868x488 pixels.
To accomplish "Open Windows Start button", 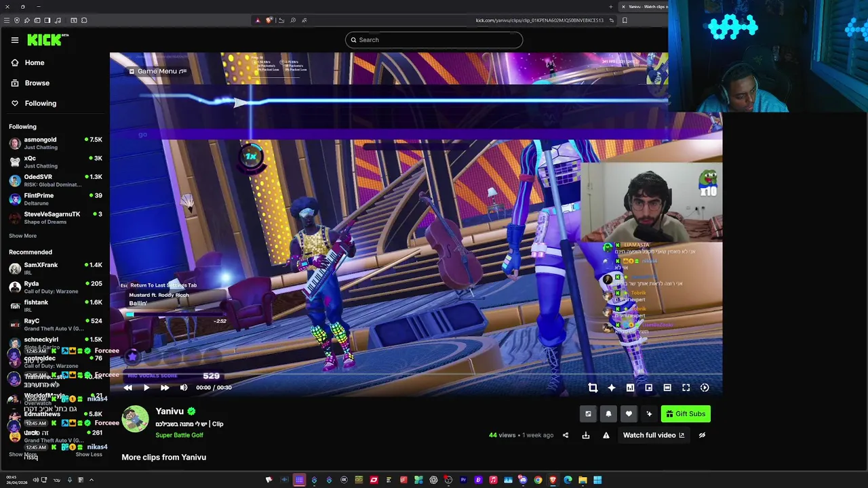I will (x=597, y=480).
